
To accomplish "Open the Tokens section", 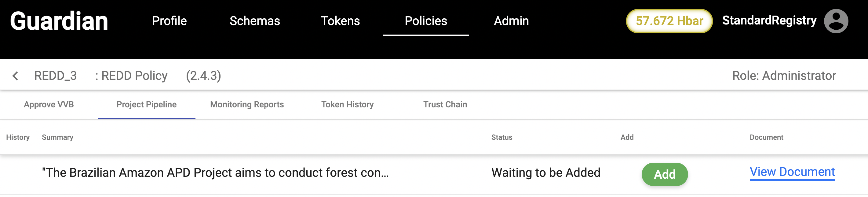I will tap(340, 21).
